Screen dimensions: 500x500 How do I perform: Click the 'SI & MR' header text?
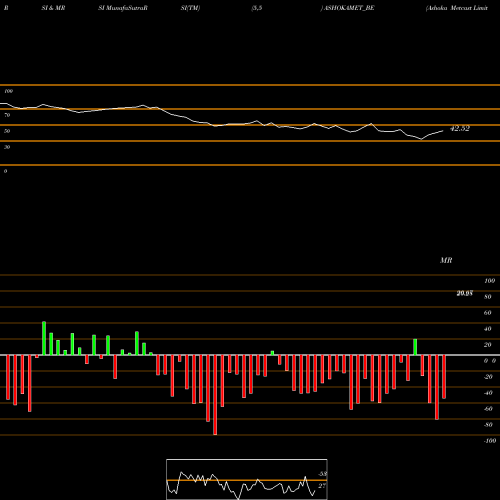click(x=53, y=8)
